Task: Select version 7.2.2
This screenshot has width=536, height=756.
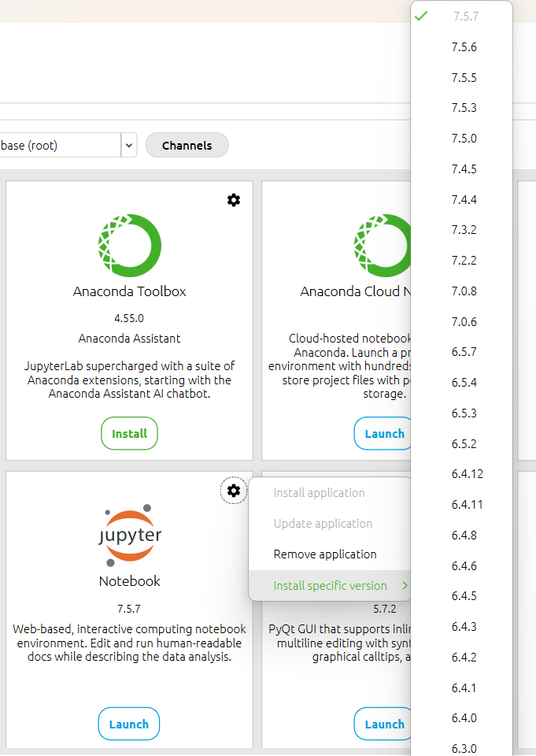Action: [461, 261]
